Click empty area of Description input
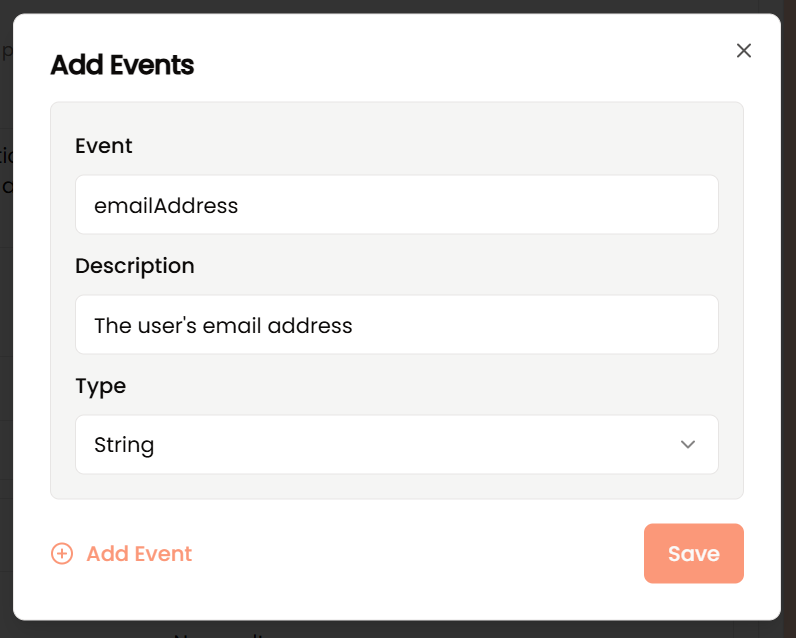 point(533,324)
